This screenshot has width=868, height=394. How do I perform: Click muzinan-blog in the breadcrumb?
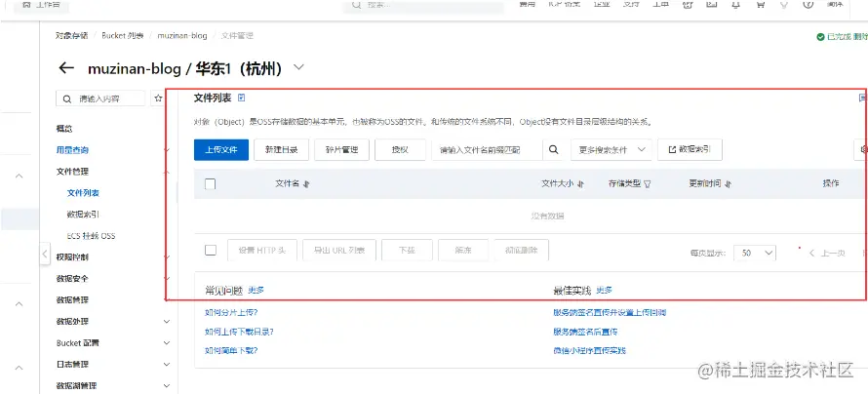[182, 35]
